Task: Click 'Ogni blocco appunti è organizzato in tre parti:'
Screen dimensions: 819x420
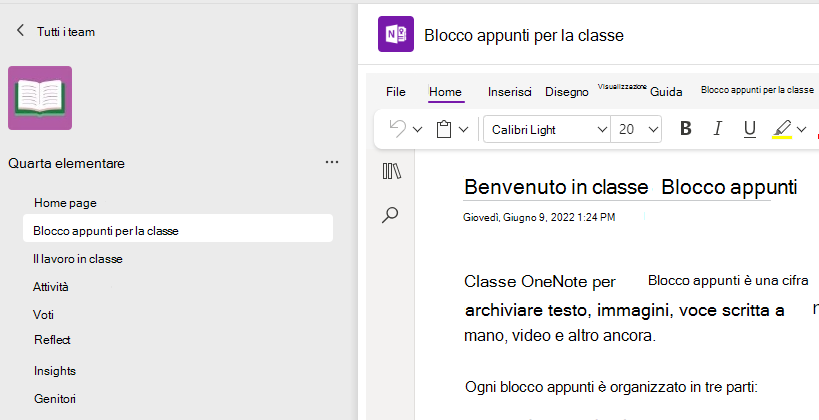Action: pyautogui.click(x=611, y=387)
